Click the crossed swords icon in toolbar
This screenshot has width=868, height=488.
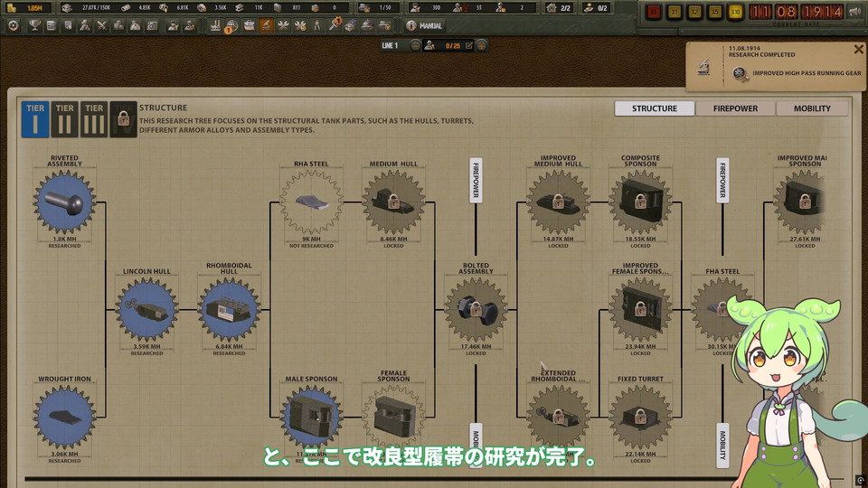click(102, 25)
